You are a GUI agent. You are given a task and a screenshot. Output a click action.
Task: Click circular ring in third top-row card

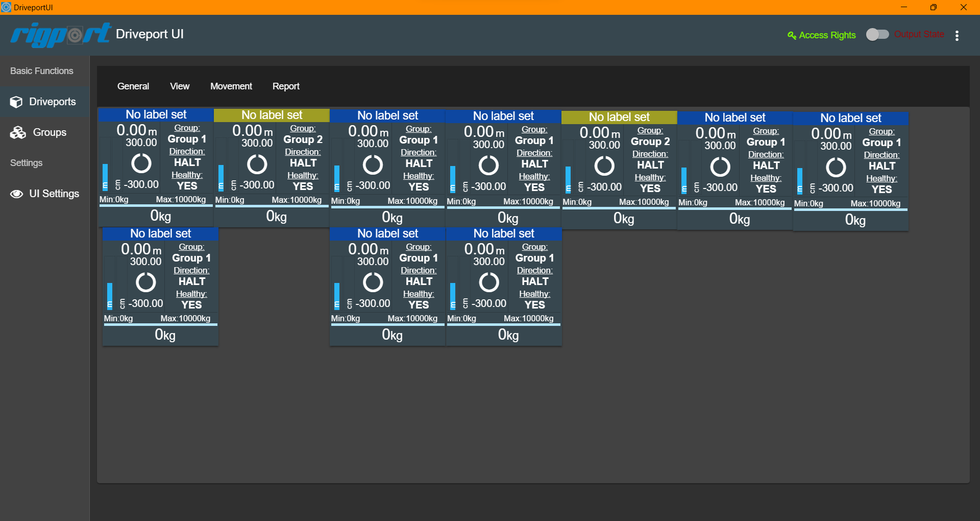tap(373, 165)
